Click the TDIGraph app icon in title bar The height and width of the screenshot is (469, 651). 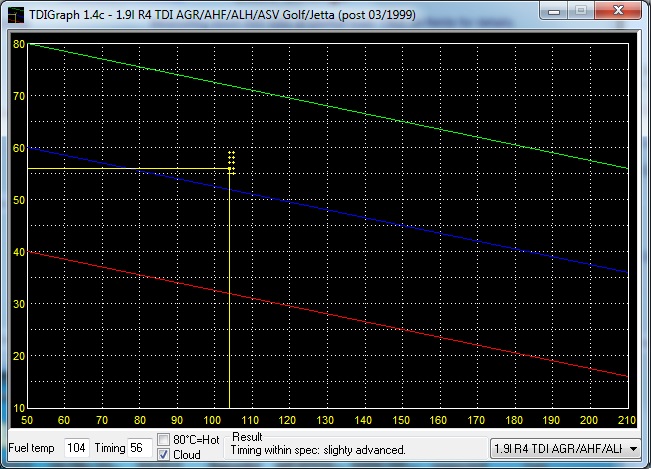coord(16,15)
